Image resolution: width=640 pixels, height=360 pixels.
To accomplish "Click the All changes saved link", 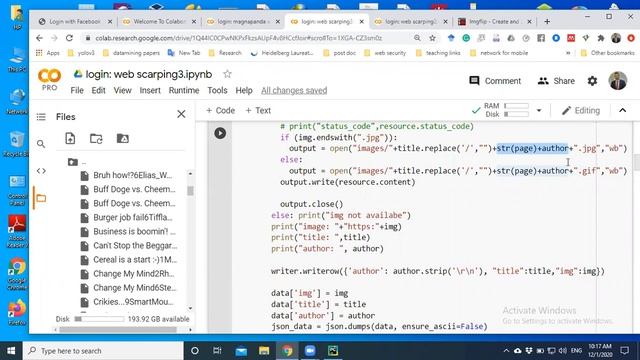I will coord(294,90).
